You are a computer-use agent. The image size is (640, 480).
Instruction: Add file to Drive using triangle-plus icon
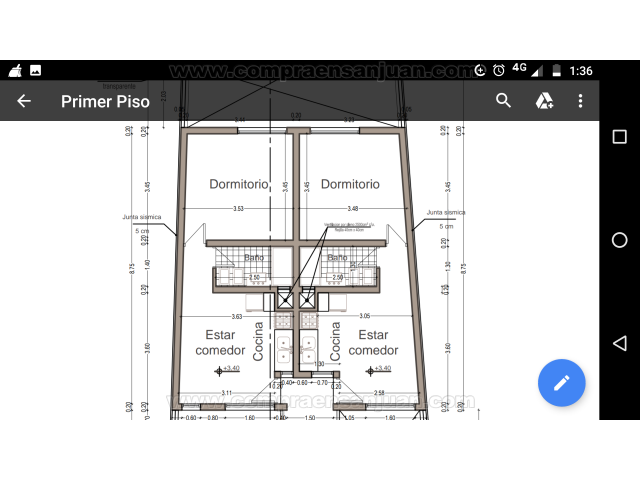(544, 101)
